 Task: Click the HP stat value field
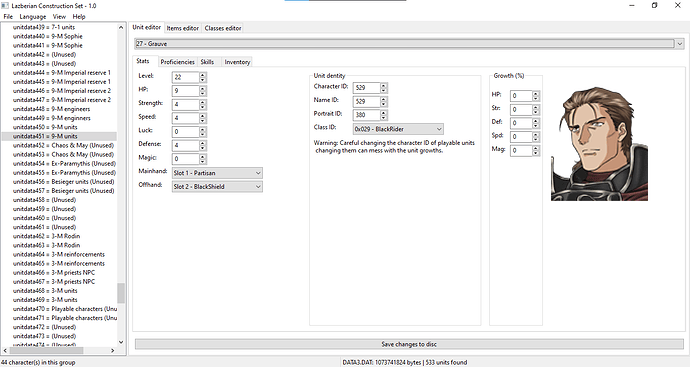(x=185, y=91)
